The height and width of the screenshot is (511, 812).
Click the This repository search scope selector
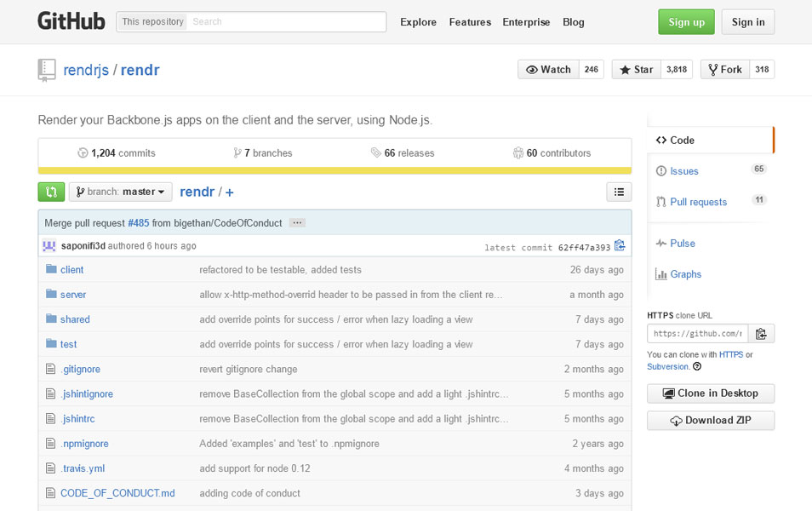[152, 22]
